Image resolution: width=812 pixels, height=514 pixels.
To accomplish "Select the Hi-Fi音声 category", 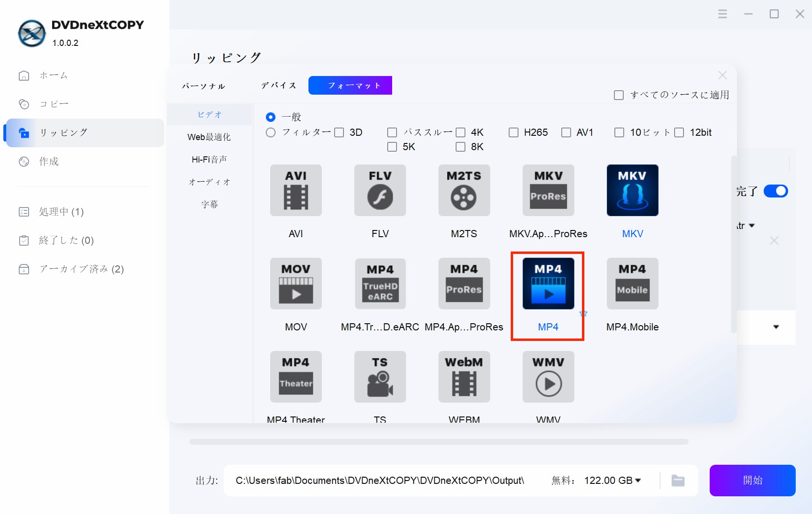I will pyautogui.click(x=209, y=160).
